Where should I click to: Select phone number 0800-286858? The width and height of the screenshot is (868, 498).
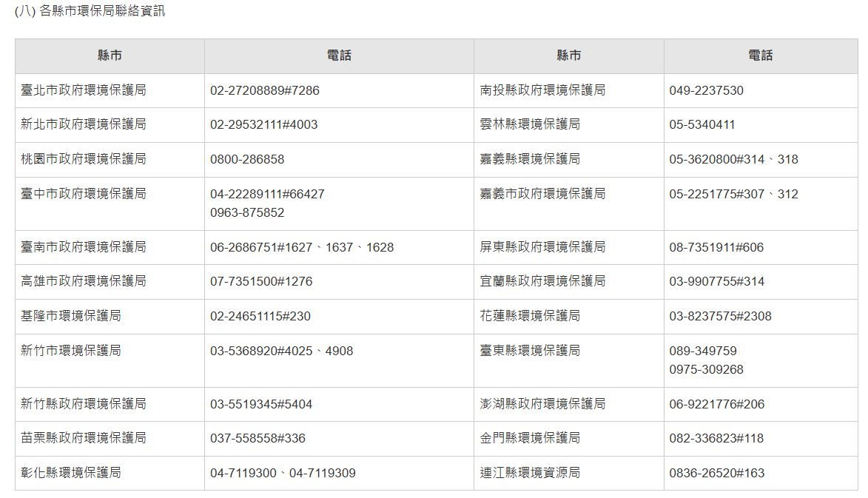tap(247, 159)
